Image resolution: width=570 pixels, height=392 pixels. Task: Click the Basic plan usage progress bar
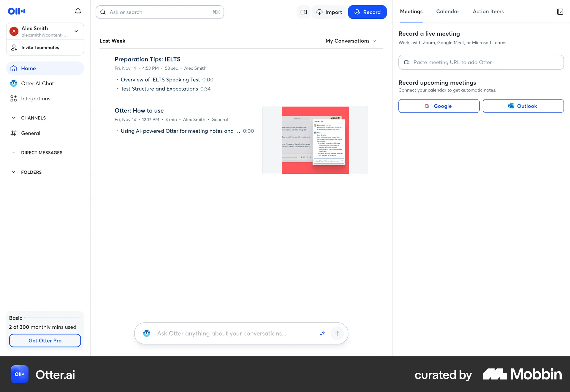53,318
